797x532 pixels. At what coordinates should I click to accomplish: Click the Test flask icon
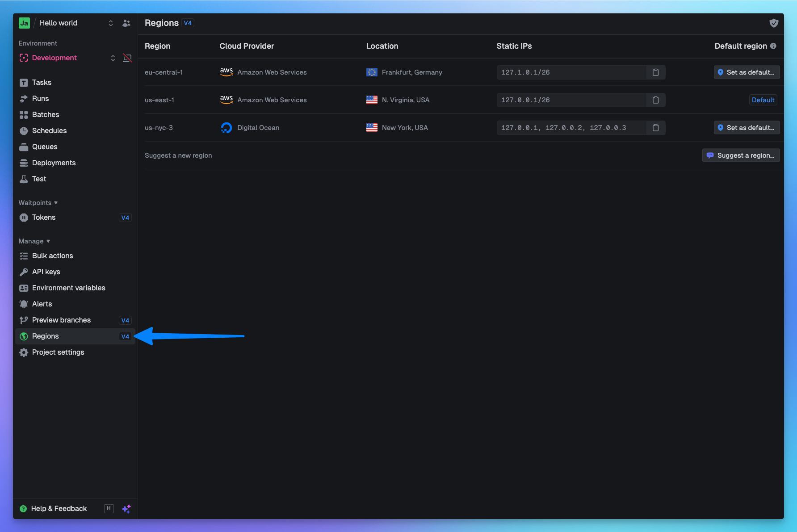coord(24,179)
